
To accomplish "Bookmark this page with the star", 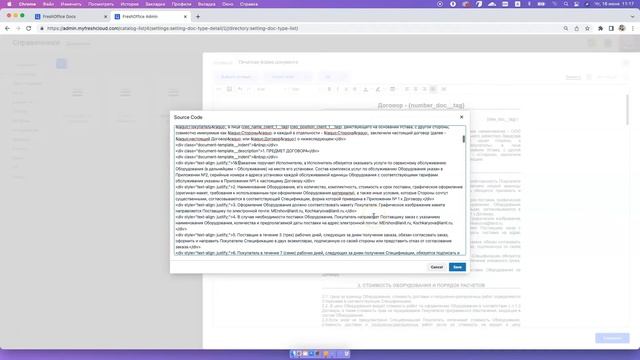I will pyautogui.click(x=587, y=29).
